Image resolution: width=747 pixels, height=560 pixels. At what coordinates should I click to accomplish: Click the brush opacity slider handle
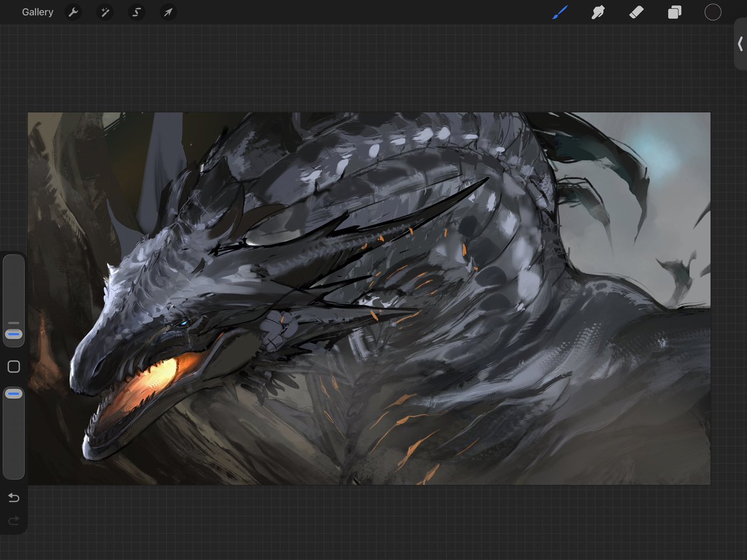(14, 394)
